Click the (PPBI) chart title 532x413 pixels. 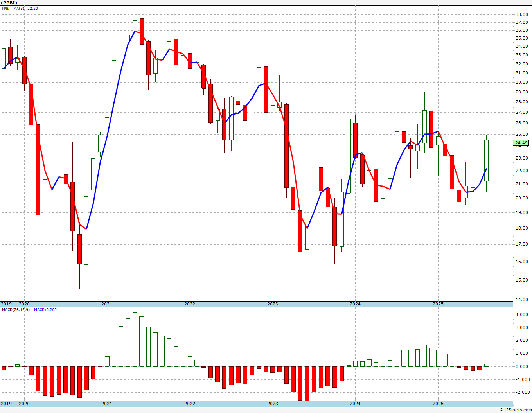pos(9,3)
